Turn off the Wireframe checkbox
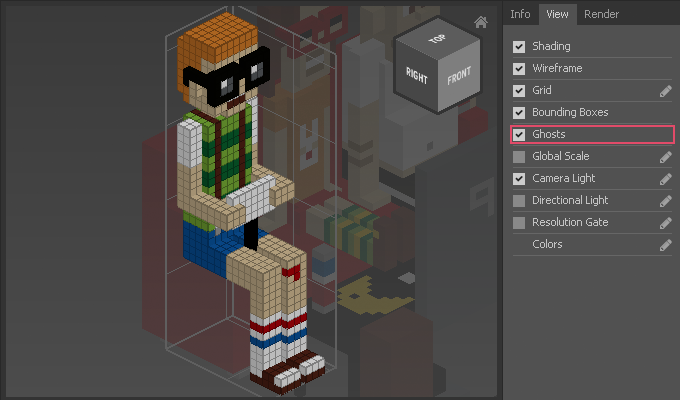 (519, 69)
